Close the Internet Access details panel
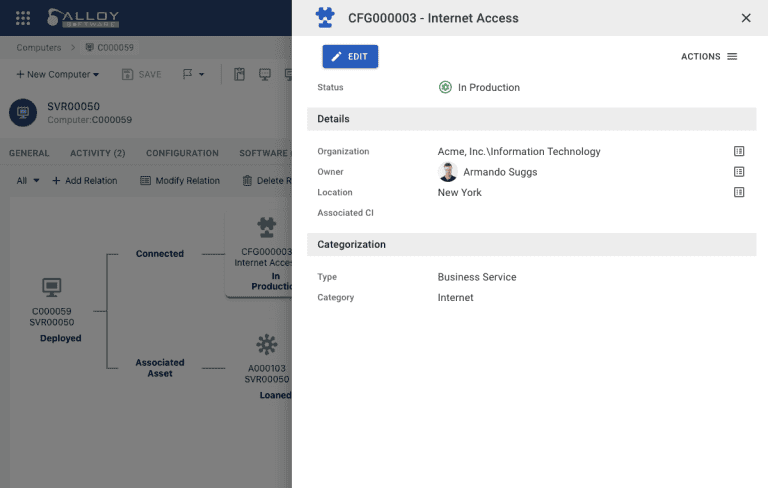Image resolution: width=768 pixels, height=488 pixels. 745,18
